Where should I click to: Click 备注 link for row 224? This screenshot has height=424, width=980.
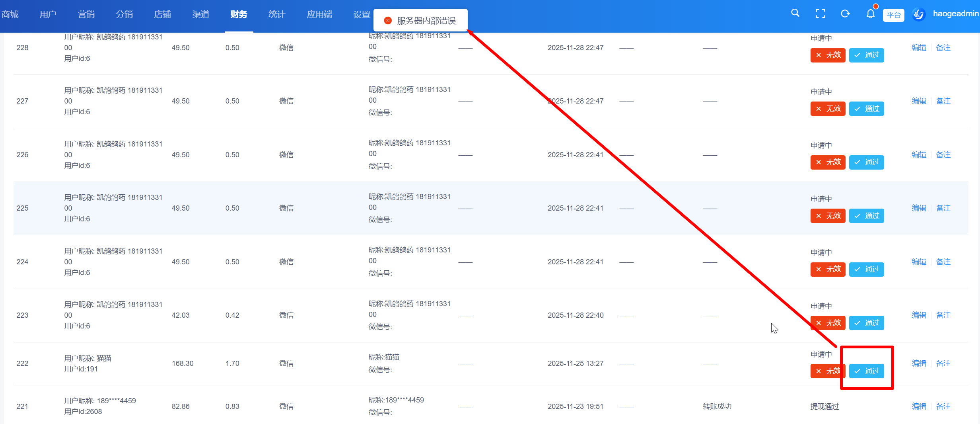pyautogui.click(x=943, y=262)
